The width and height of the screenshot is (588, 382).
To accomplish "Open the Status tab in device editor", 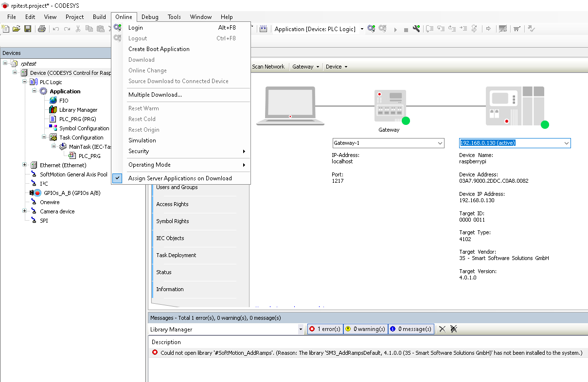I will coord(195,272).
